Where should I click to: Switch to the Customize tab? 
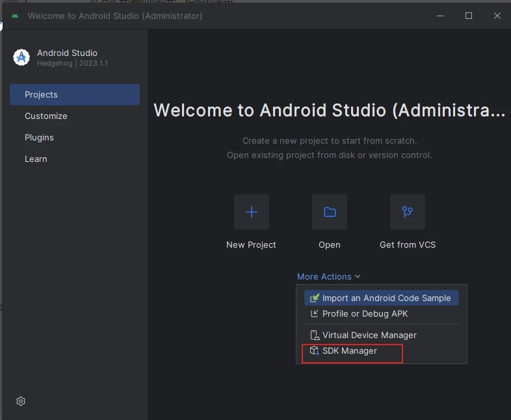coord(75,116)
